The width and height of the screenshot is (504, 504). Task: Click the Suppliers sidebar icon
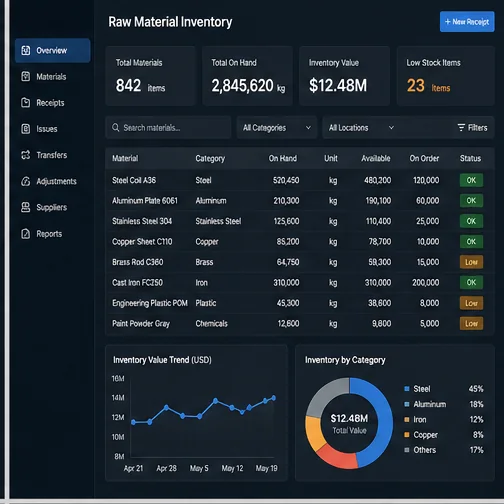click(26, 207)
